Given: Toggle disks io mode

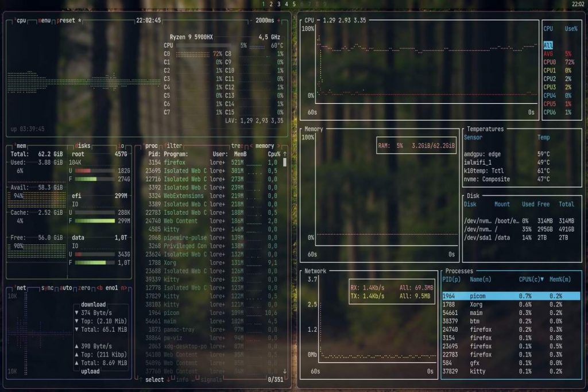Looking at the screenshot, I should pos(121,146).
